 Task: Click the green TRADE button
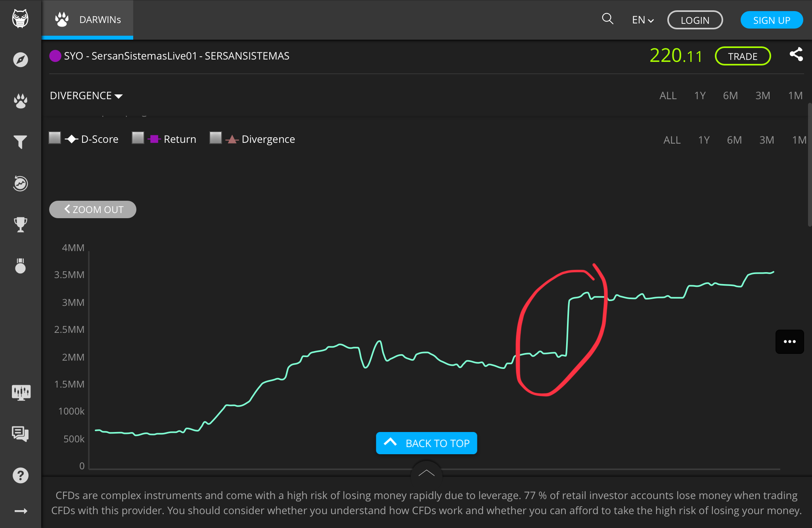pyautogui.click(x=743, y=56)
